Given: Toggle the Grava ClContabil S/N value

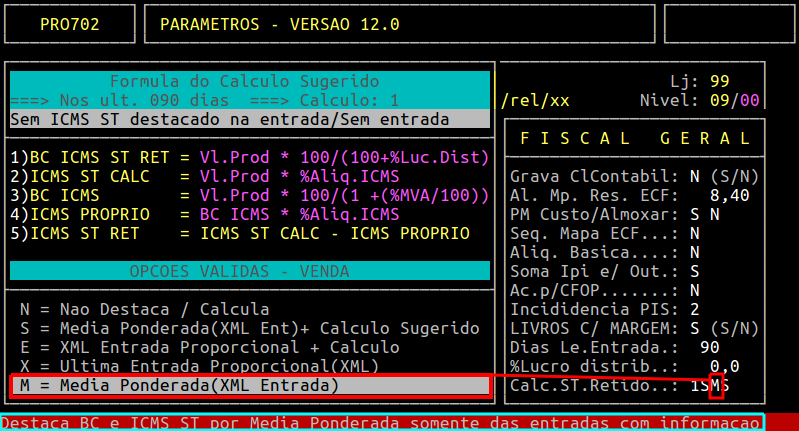Looking at the screenshot, I should click(695, 177).
